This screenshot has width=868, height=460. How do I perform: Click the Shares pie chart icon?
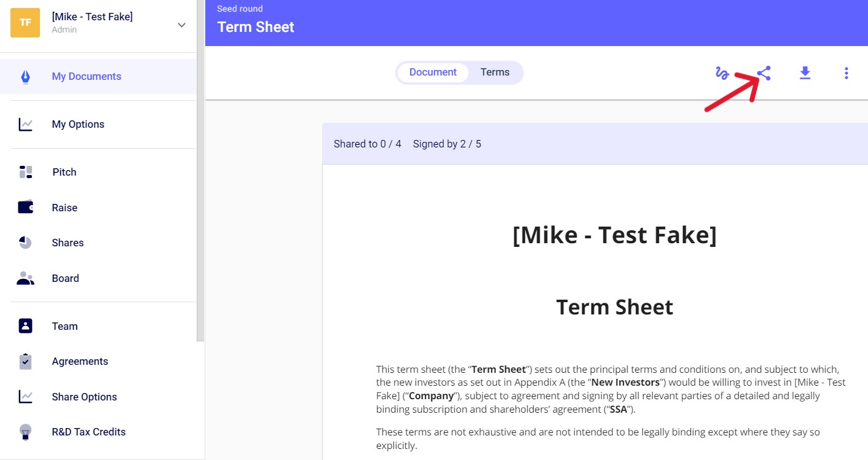pos(25,243)
